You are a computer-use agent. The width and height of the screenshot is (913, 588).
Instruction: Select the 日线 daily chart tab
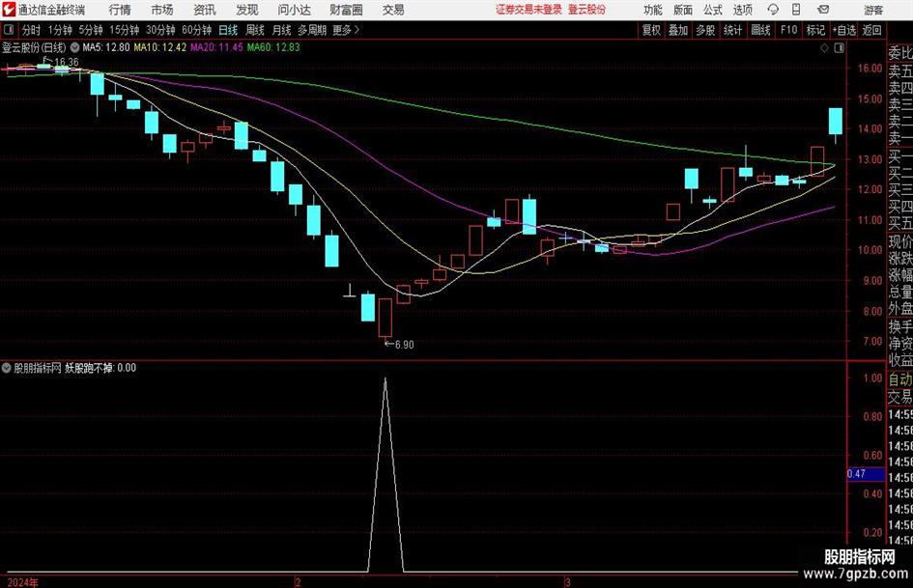click(x=228, y=30)
